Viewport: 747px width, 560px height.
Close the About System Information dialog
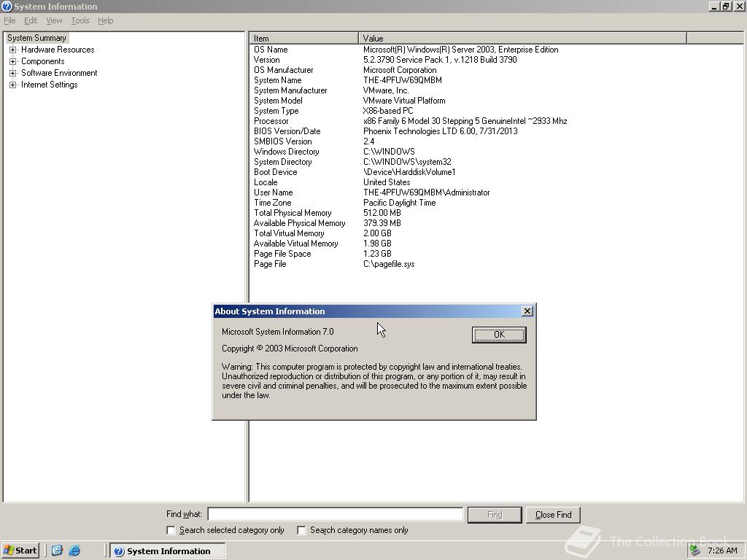pos(527,311)
